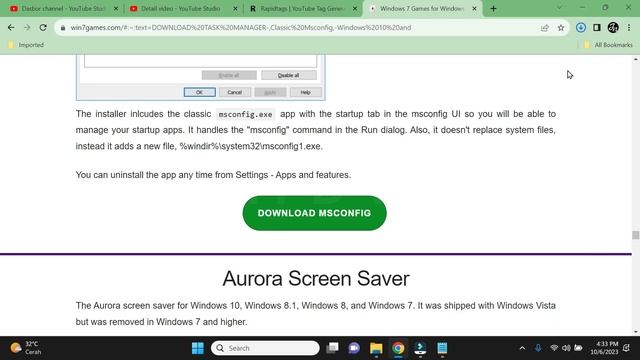Click microphone icon in system tray
Image resolution: width=640 pixels, height=360 pixels.
pyautogui.click(x=538, y=348)
